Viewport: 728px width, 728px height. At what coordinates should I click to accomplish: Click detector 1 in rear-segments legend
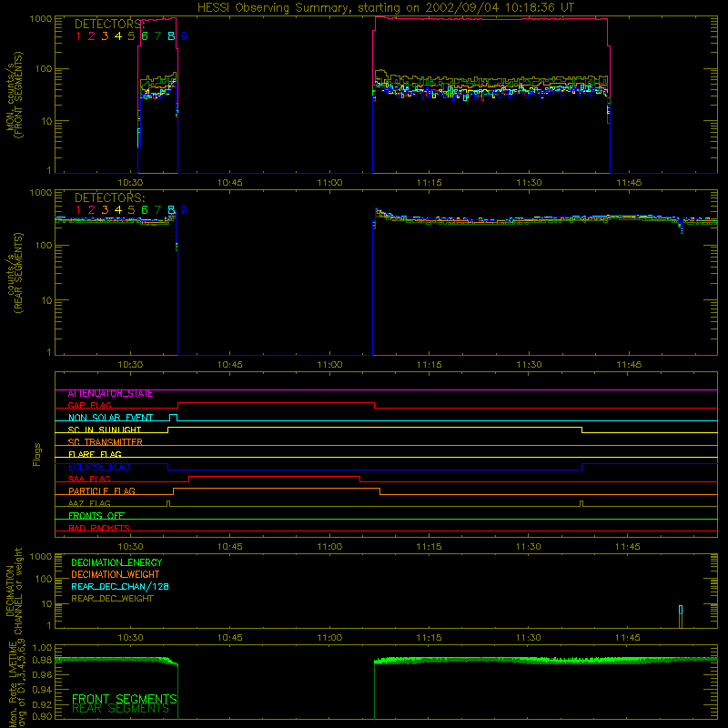click(x=78, y=210)
